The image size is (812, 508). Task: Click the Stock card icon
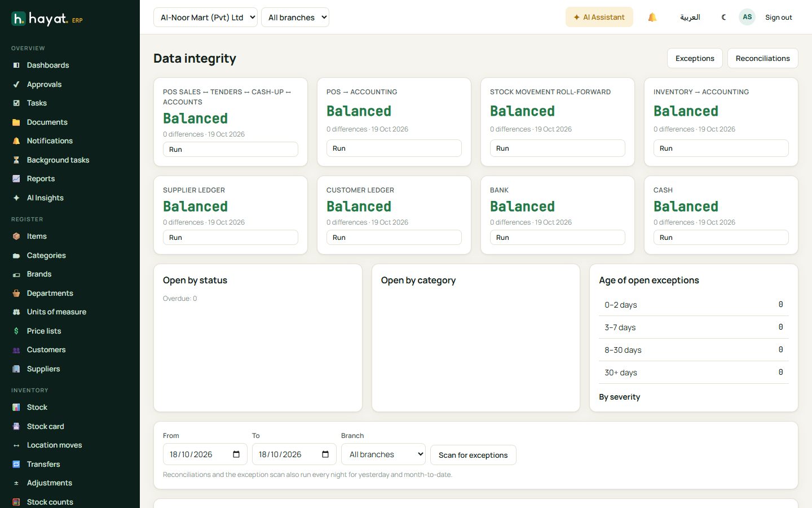[x=16, y=427]
